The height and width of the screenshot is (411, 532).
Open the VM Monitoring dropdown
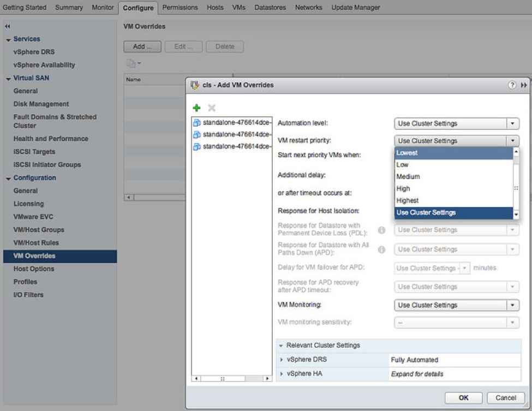pos(456,305)
